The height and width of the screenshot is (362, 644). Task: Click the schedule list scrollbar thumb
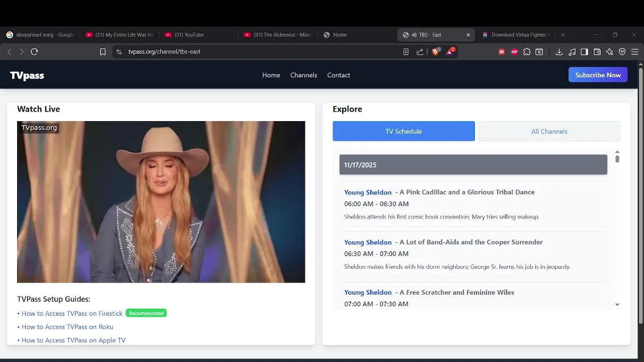pyautogui.click(x=617, y=159)
